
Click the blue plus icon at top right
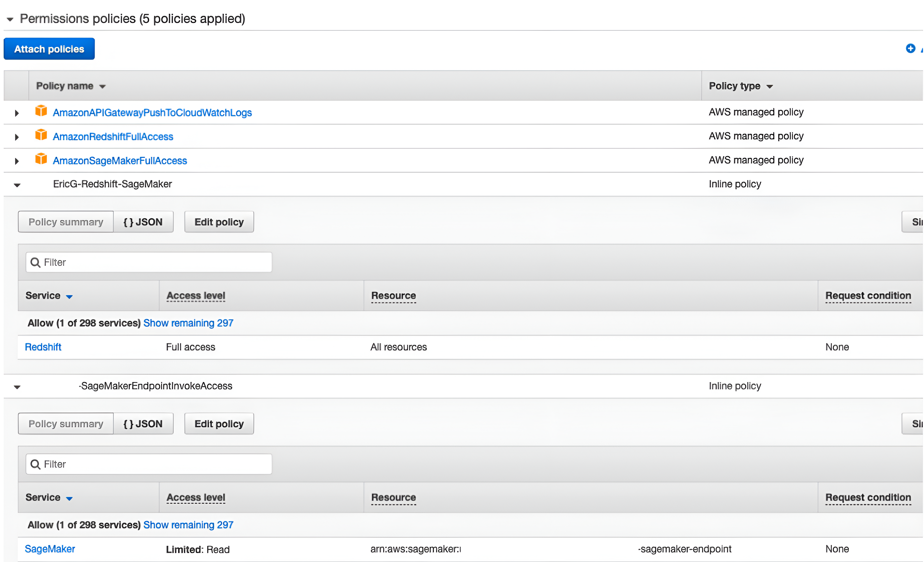tap(911, 49)
